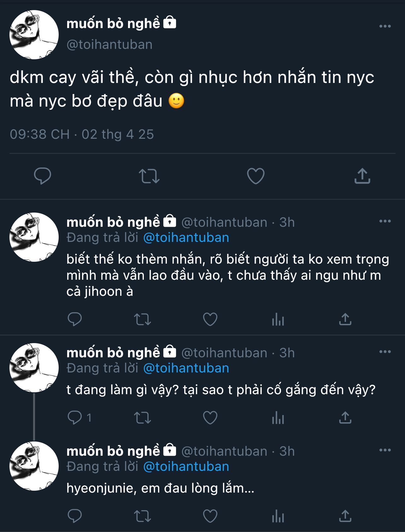
Task: View analytics of the jihoon reply
Action: (278, 319)
